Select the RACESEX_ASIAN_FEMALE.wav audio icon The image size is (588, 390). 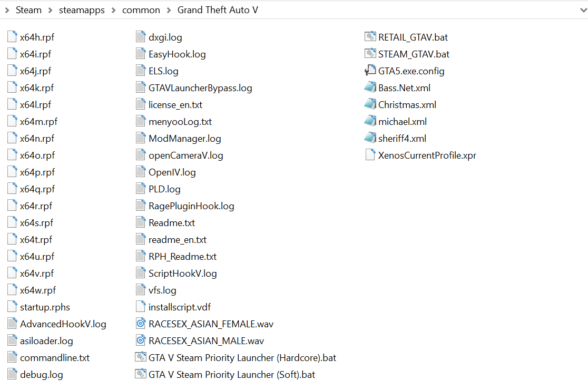tap(141, 324)
